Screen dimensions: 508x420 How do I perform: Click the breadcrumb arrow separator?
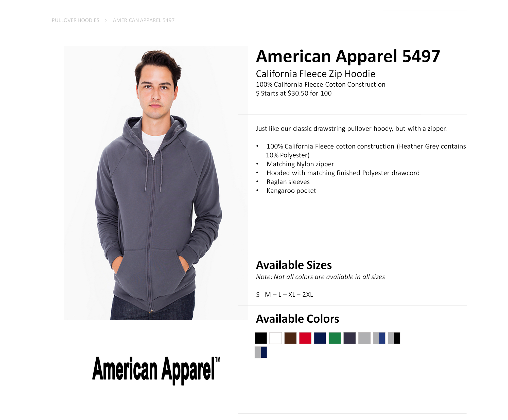[106, 20]
